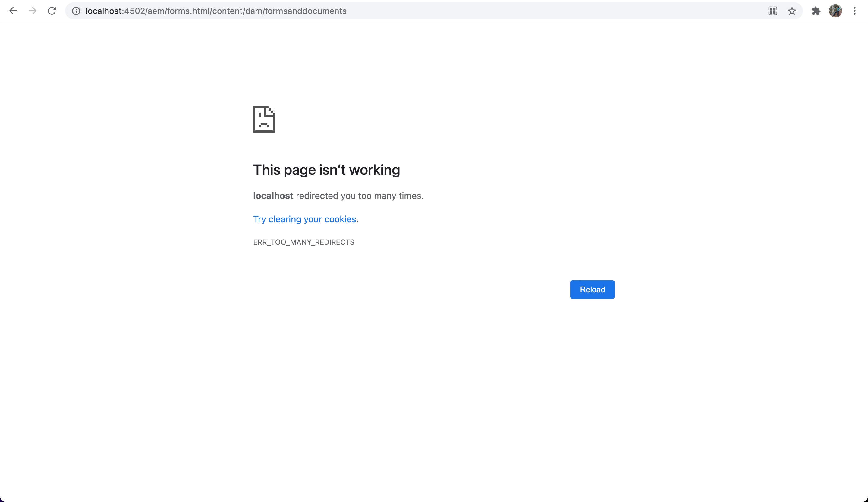
Task: Follow the Try clearing your cookies link
Action: tap(304, 219)
